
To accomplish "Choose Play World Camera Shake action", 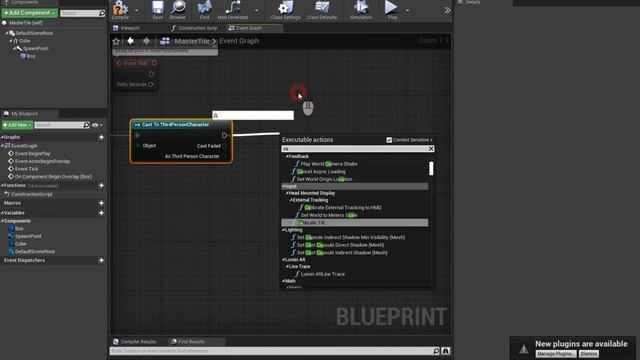I will click(329, 164).
